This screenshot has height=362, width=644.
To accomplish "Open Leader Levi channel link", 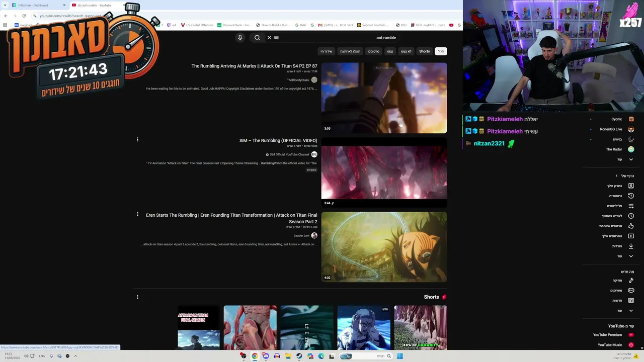I will 301,235.
